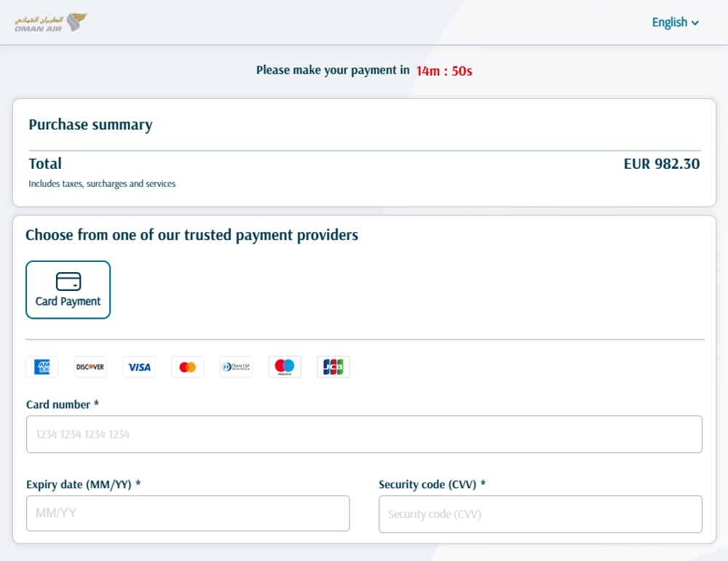The width and height of the screenshot is (728, 561).
Task: Click the EUR 982.30 total amount
Action: pos(662,164)
